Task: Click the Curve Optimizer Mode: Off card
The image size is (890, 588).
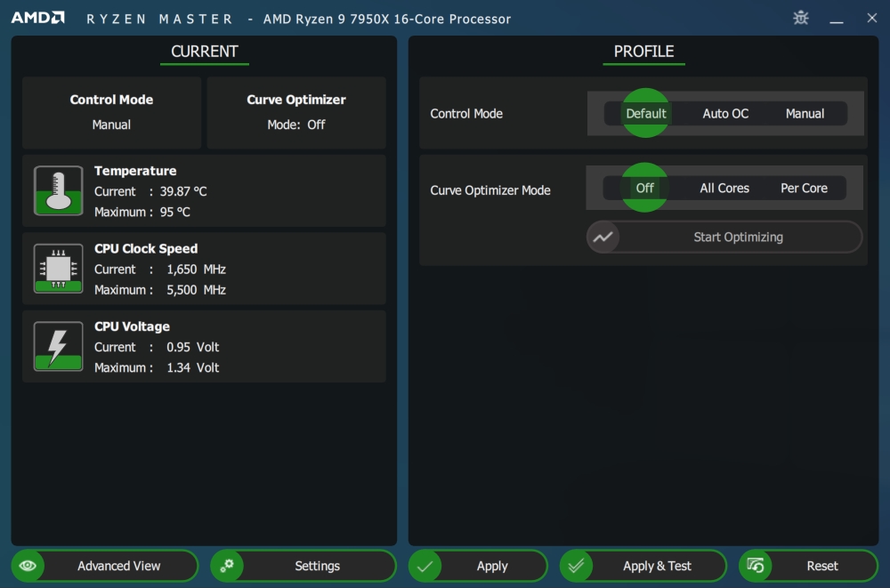Action: (x=296, y=112)
